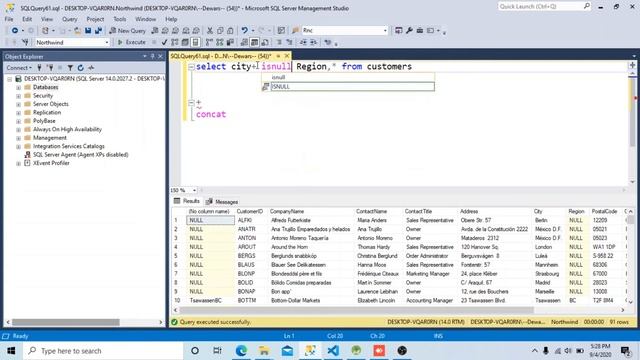Toggle Include Actual Execution Plan

pos(209,42)
